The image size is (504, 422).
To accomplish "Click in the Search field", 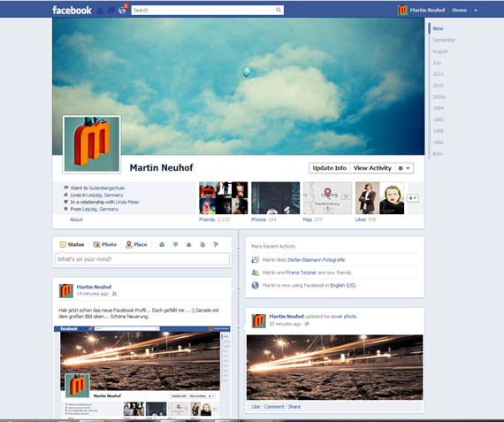I will click(x=202, y=10).
